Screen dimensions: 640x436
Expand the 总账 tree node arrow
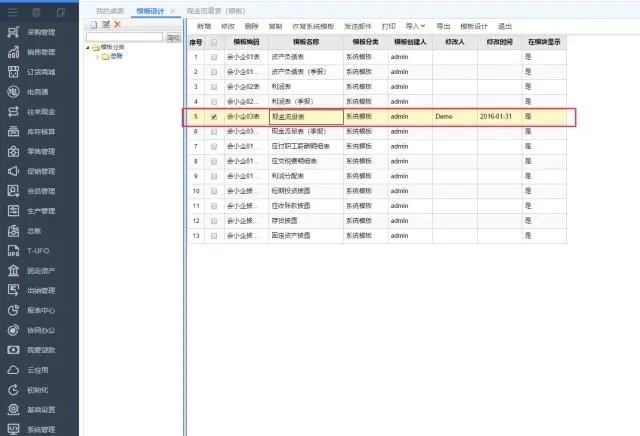click(x=98, y=57)
